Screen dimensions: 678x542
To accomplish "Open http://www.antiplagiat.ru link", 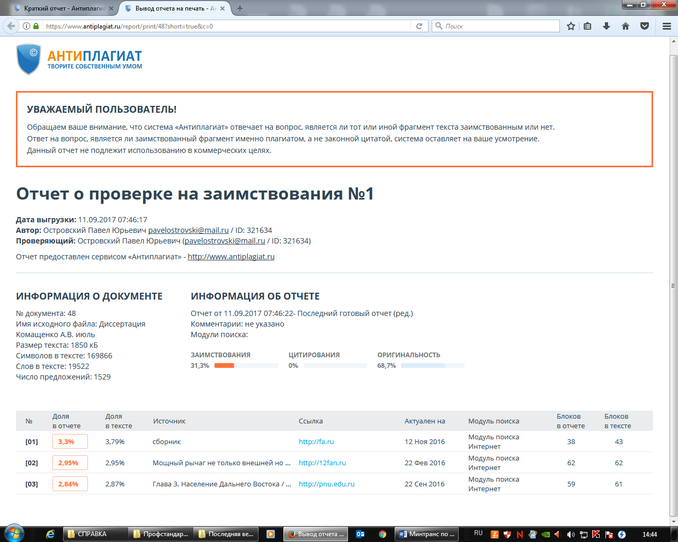I will coord(231,257).
